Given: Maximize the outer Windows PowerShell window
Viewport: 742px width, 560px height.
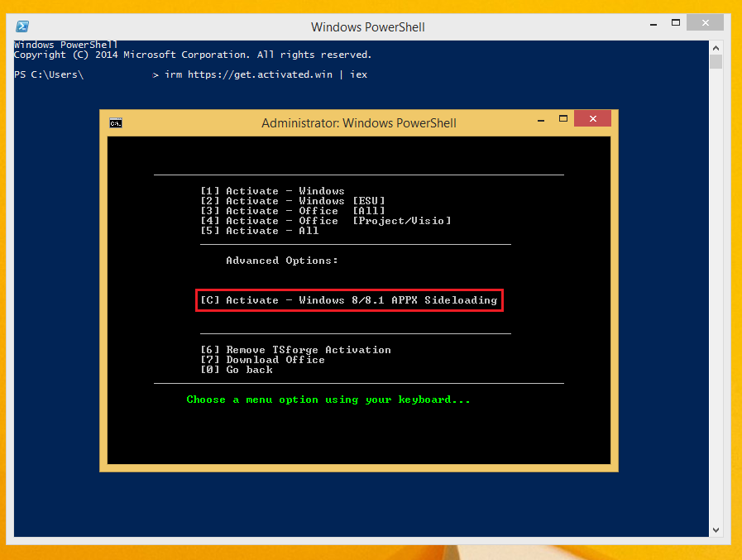Looking at the screenshot, I should [x=676, y=22].
